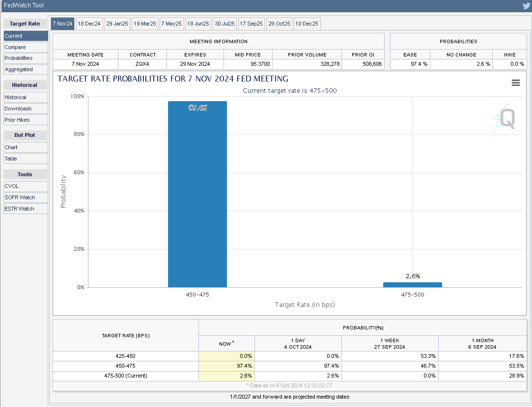Image resolution: width=532 pixels, height=407 pixels.
Task: Click the chart title for 7 Nov 2024 meeting
Action: point(173,79)
